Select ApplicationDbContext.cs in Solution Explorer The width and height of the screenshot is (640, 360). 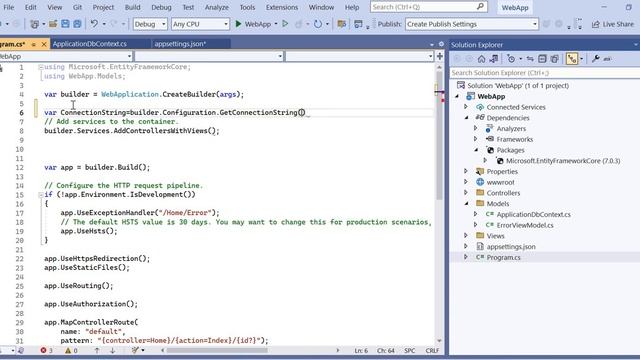(533, 214)
